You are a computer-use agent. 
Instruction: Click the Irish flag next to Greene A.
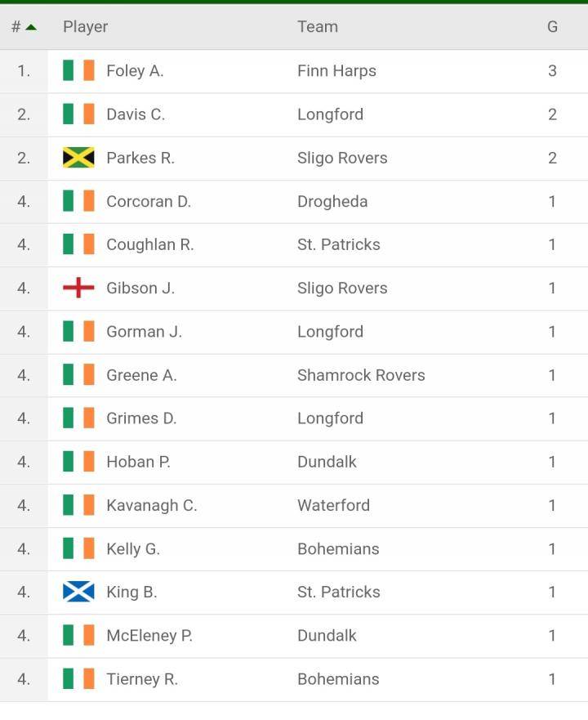(x=78, y=374)
